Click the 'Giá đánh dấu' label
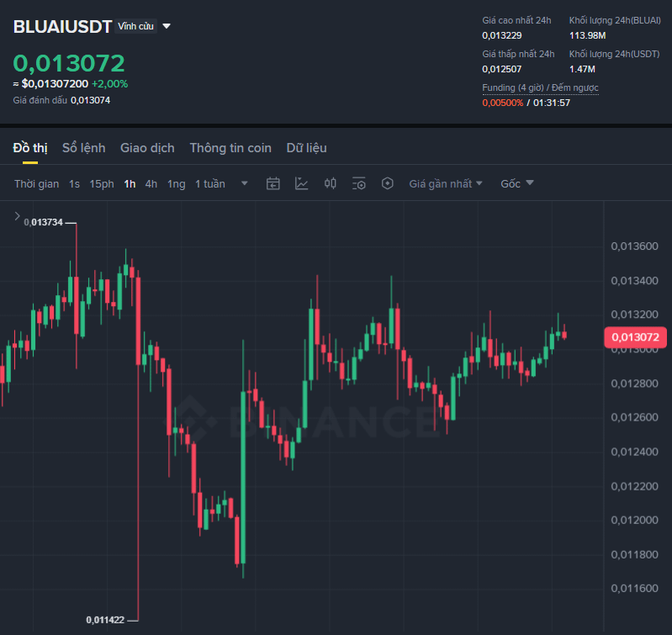 40,100
